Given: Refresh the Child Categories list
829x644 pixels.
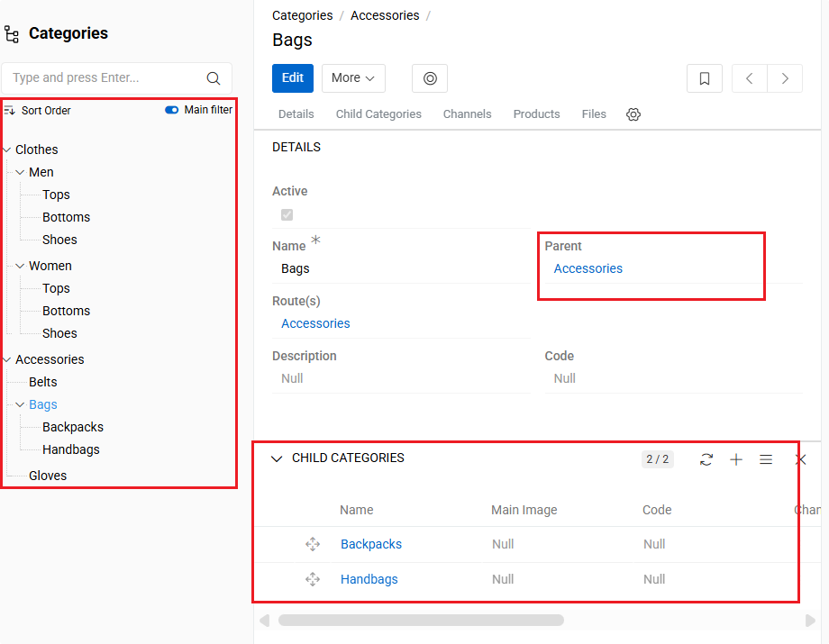Looking at the screenshot, I should point(706,459).
